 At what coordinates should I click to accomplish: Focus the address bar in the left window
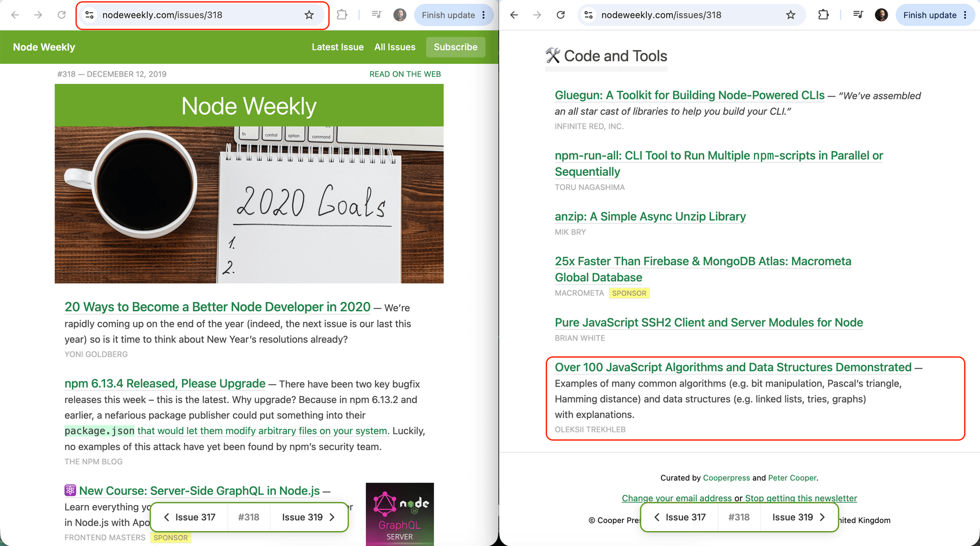tap(202, 15)
